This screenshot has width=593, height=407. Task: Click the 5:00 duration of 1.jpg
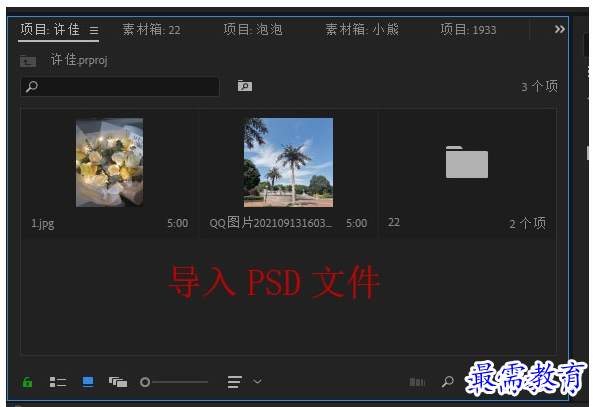178,223
